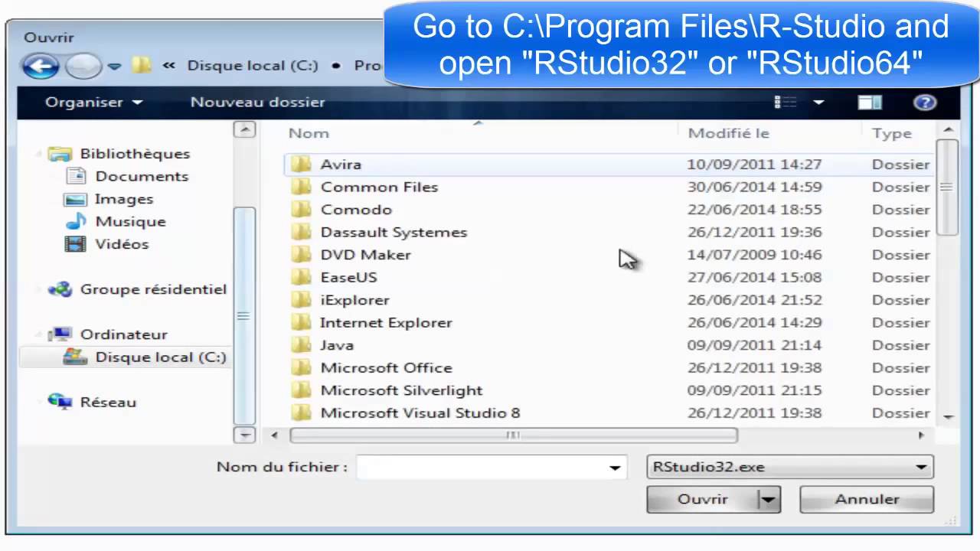Click the Bibliothèques folder icon

60,154
